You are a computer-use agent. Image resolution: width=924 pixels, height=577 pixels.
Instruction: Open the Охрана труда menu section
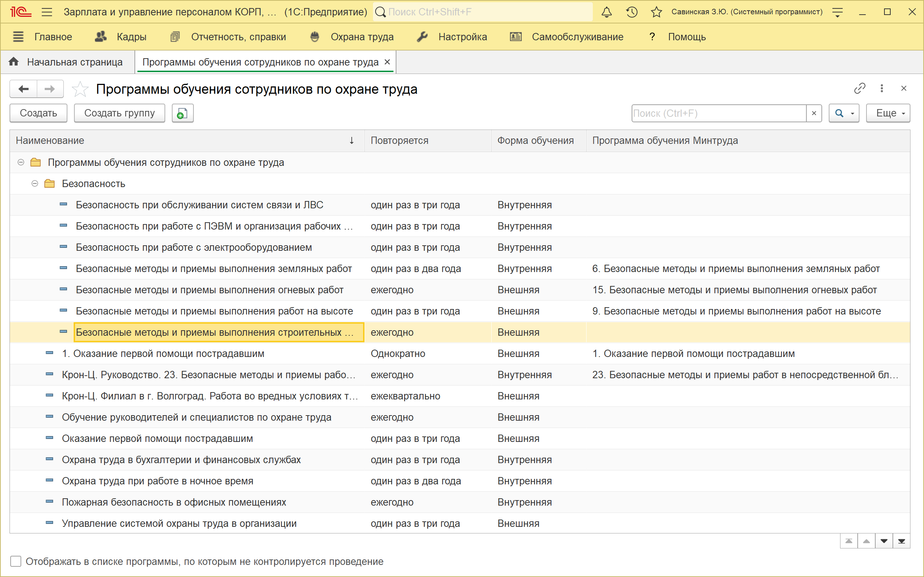tap(362, 37)
